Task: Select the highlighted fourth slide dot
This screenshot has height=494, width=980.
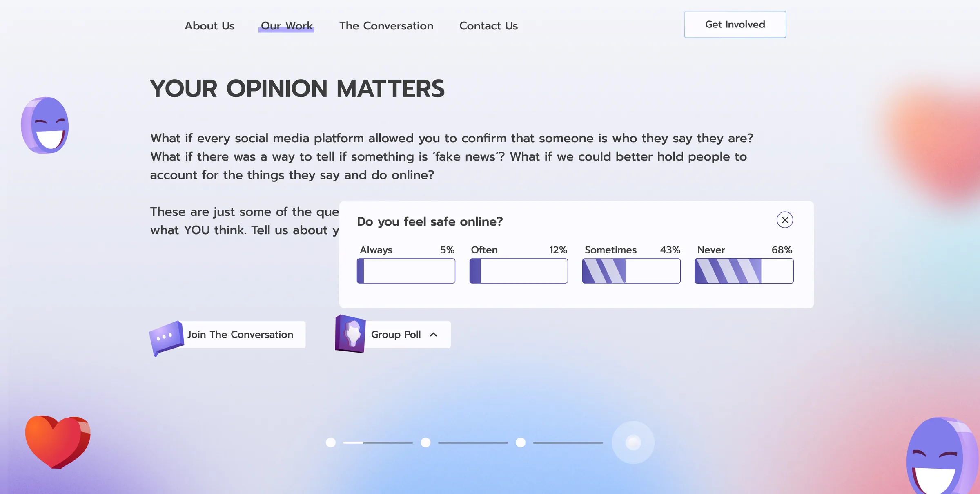Action: 633,443
